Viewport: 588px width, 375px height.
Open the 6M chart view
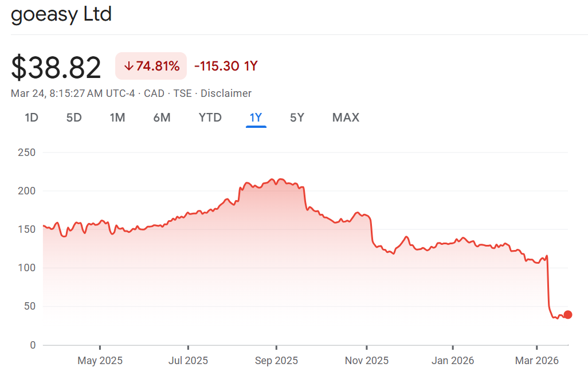pyautogui.click(x=162, y=118)
